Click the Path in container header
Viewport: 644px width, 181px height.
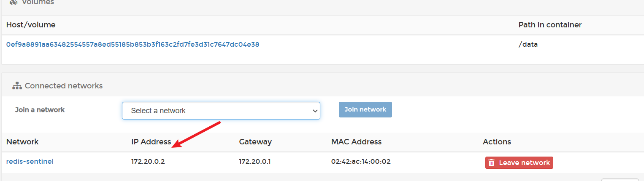550,25
